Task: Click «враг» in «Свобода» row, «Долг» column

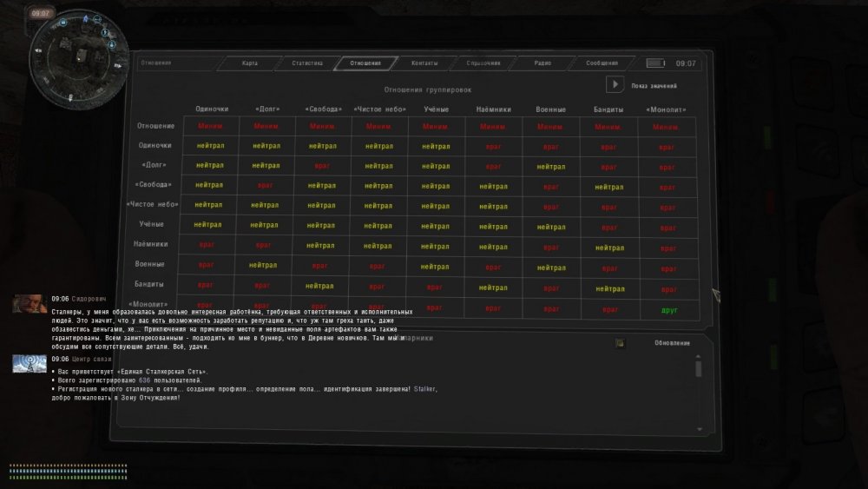Action: 265,185
